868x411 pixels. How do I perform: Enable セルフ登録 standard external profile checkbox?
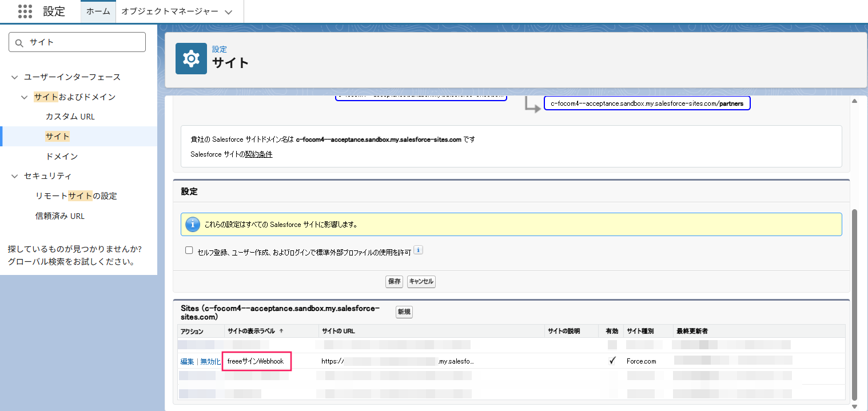(189, 250)
